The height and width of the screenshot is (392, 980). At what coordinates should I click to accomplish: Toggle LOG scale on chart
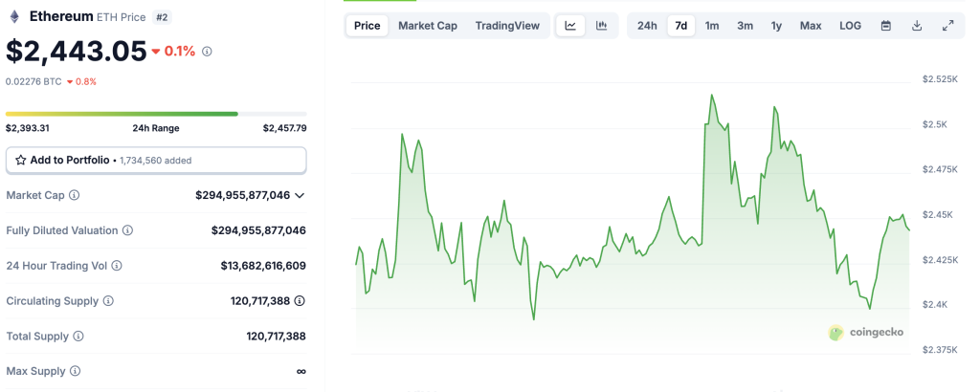tap(850, 26)
